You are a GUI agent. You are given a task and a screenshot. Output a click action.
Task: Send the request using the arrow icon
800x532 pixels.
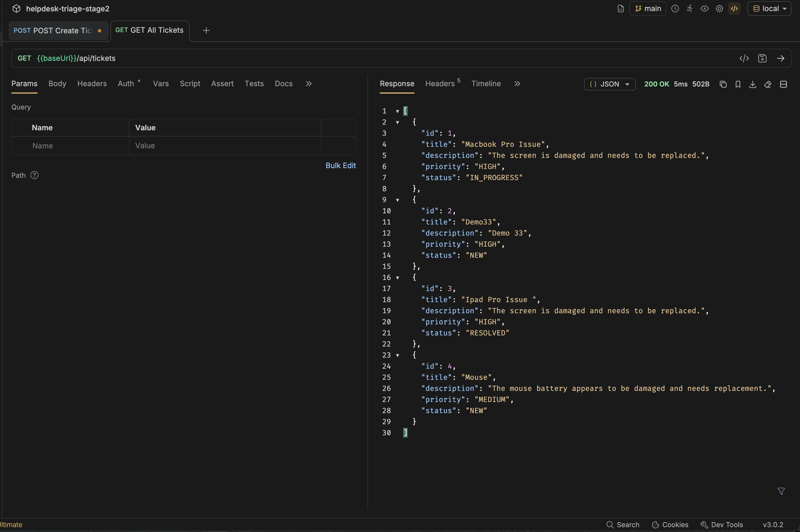pyautogui.click(x=781, y=58)
